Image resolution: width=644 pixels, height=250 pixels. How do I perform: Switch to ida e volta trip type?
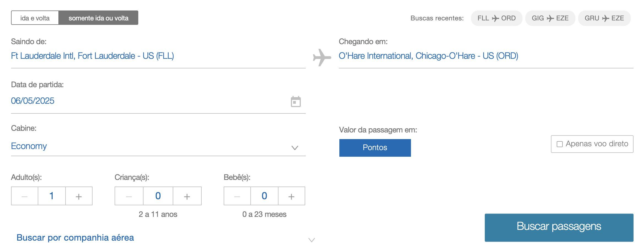pos(35,18)
